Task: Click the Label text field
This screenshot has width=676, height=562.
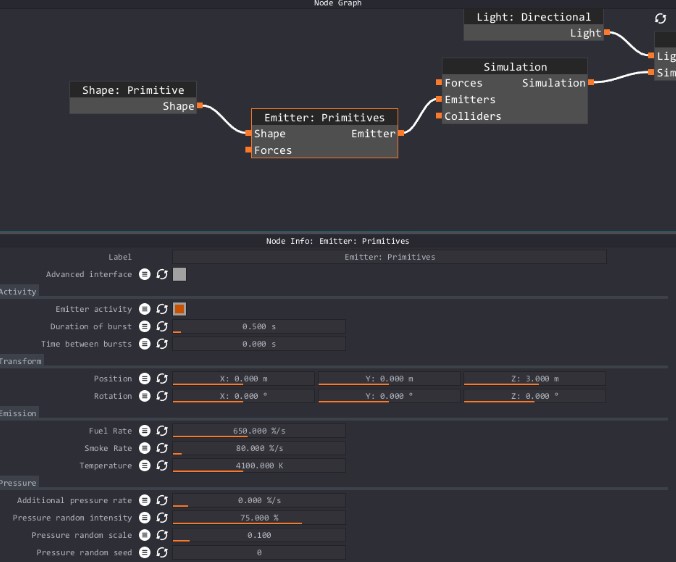Action: click(x=389, y=257)
